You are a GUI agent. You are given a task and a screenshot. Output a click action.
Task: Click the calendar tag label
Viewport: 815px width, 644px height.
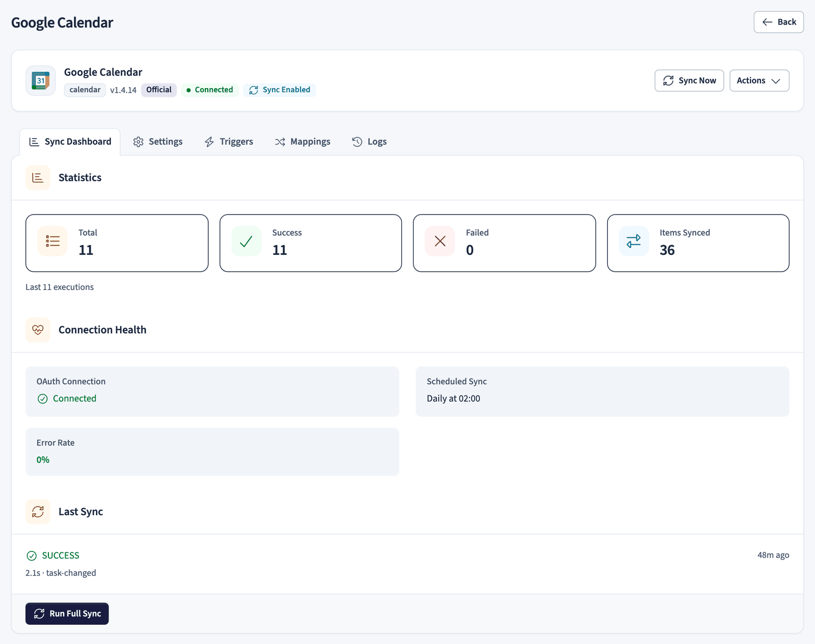point(85,90)
